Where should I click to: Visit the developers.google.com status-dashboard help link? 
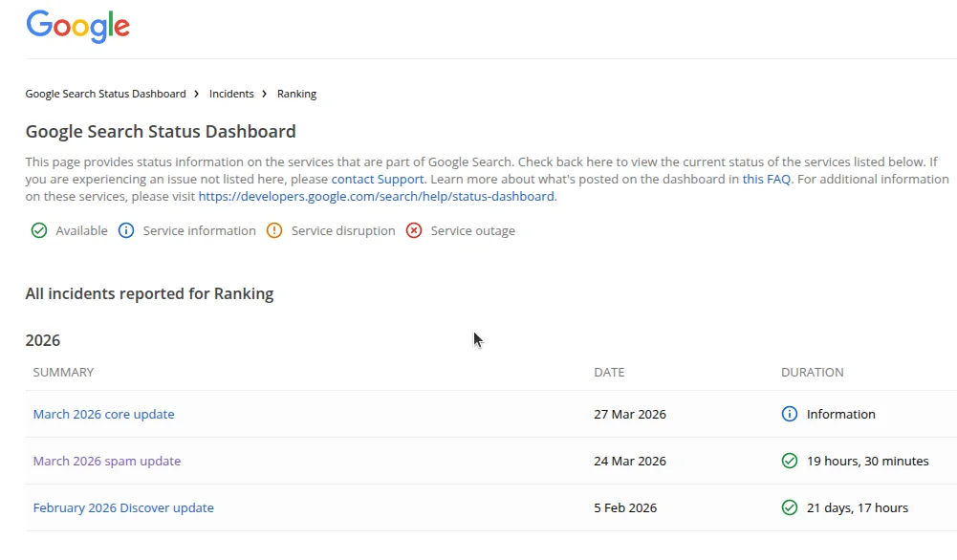click(x=376, y=196)
